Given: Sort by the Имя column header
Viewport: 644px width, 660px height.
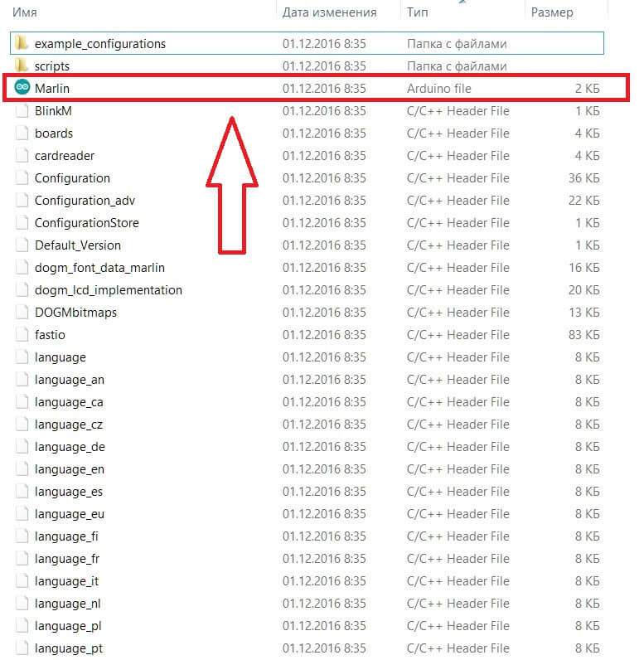Looking at the screenshot, I should [24, 12].
